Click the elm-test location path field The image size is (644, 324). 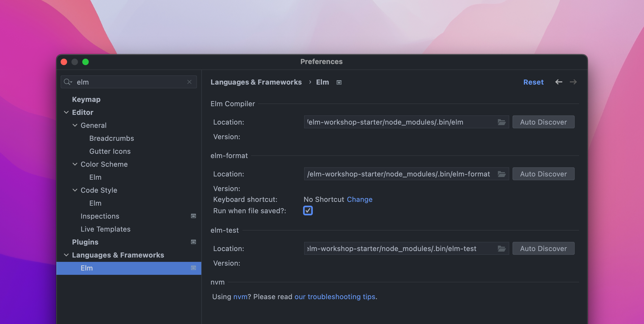(x=400, y=249)
